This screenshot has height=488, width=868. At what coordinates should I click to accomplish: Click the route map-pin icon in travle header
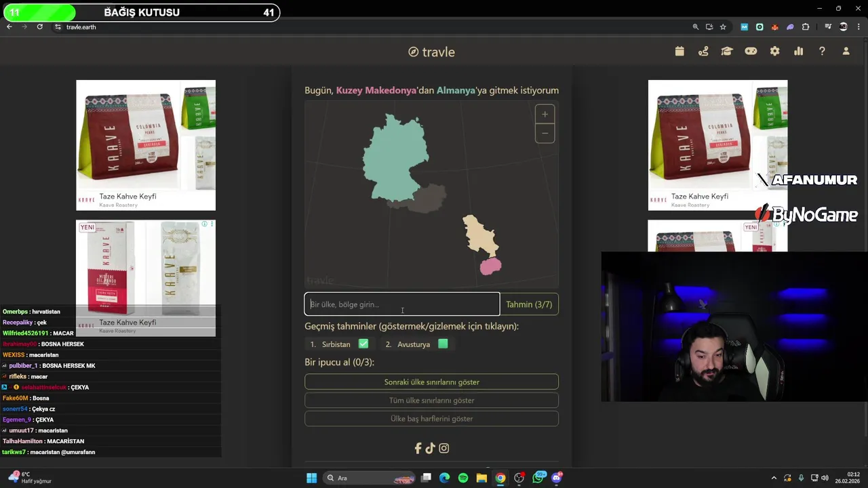click(x=703, y=52)
